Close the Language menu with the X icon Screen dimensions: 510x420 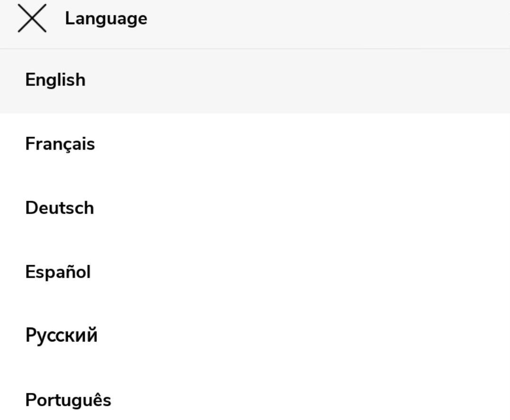tap(32, 19)
